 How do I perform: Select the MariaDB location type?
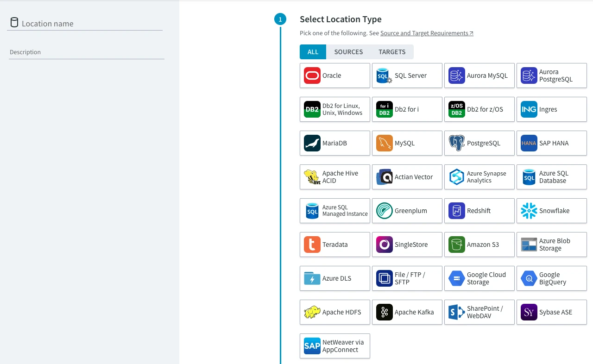[x=334, y=143]
